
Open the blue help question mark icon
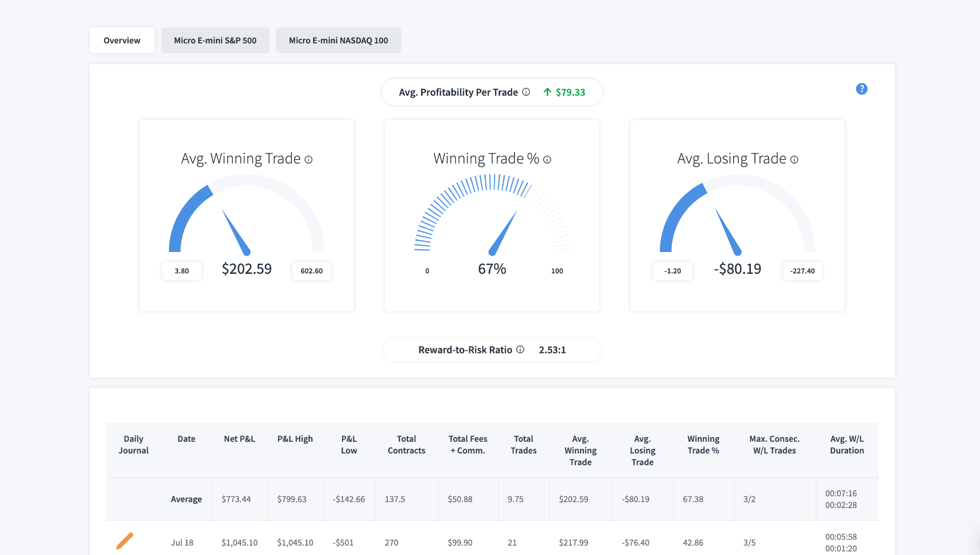tap(862, 89)
